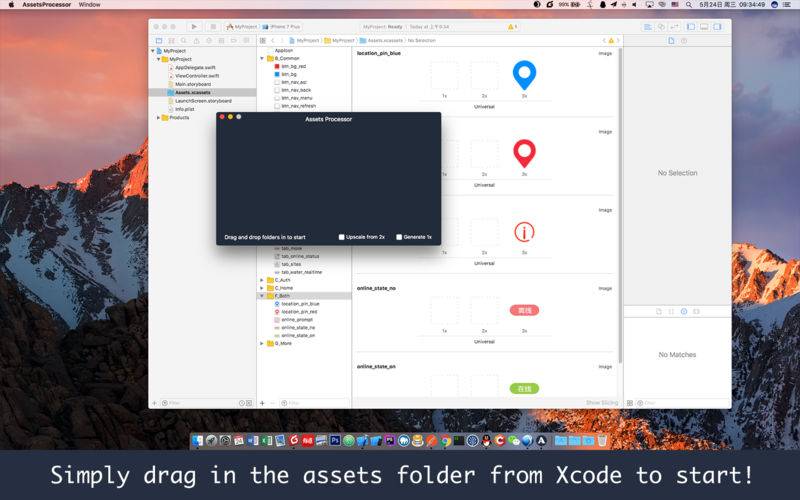Enable the Generate 1x checkbox

[x=399, y=237]
